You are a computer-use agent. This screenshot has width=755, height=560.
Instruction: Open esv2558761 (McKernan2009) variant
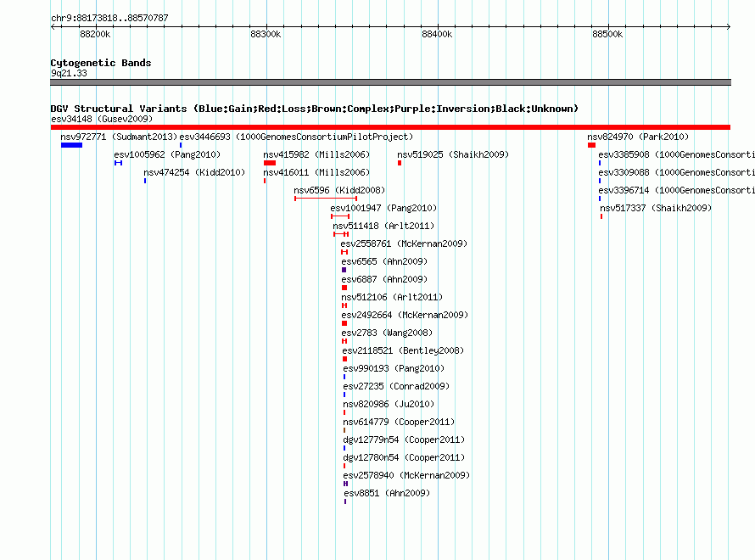[x=404, y=244]
